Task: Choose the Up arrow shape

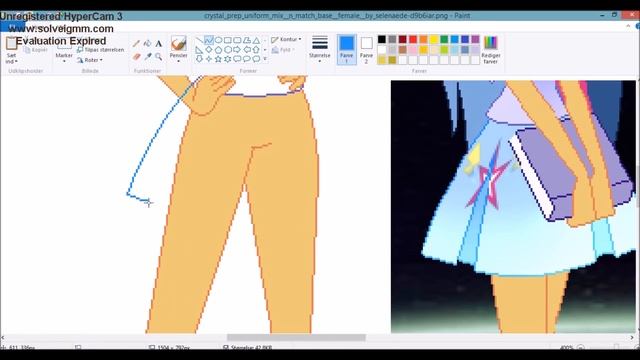Action: pos(256,50)
